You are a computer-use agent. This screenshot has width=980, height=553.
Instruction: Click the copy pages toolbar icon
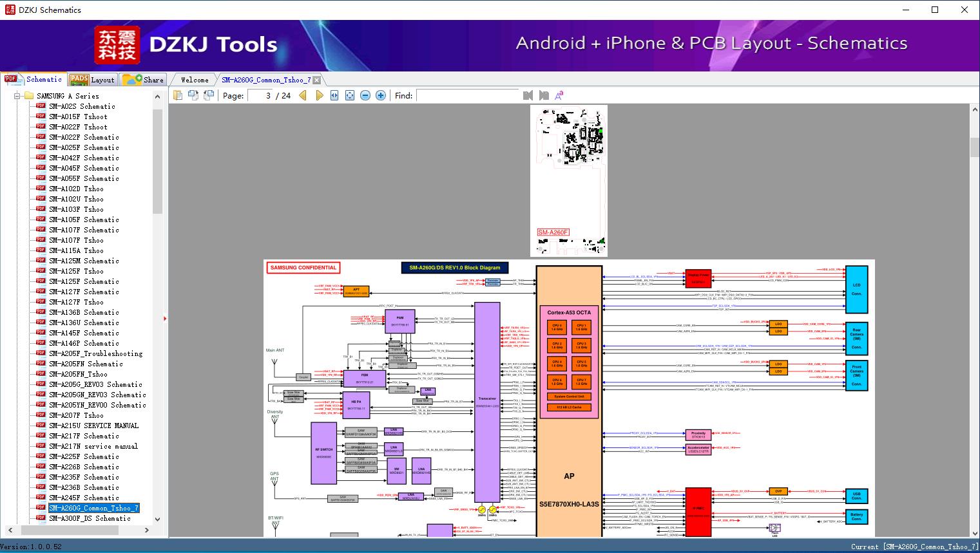tap(177, 95)
